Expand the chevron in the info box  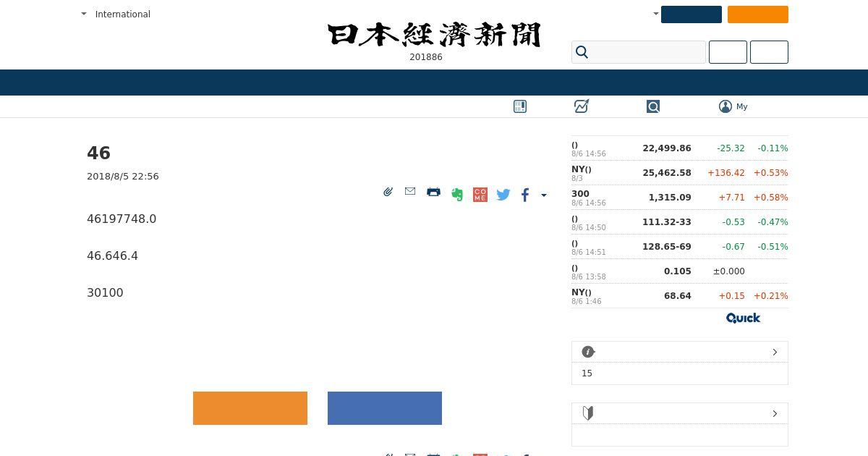(x=775, y=352)
